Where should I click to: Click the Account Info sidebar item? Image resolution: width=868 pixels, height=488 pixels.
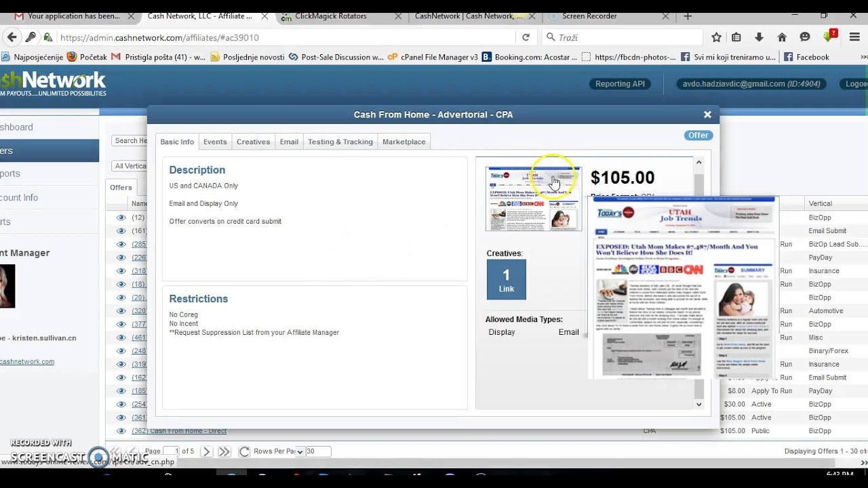click(x=19, y=197)
